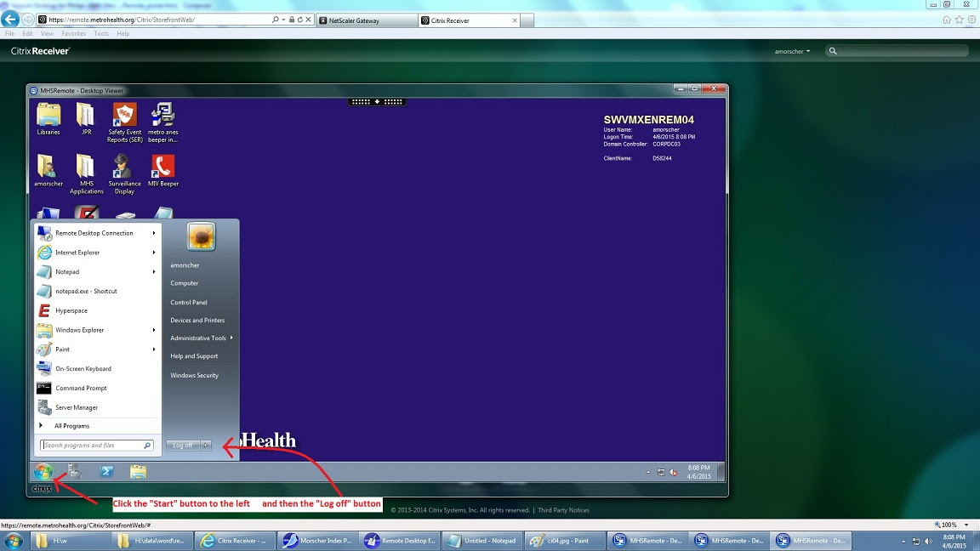
Task: Expand Remote Desktop Connection jump list arrow
Action: [x=154, y=233]
